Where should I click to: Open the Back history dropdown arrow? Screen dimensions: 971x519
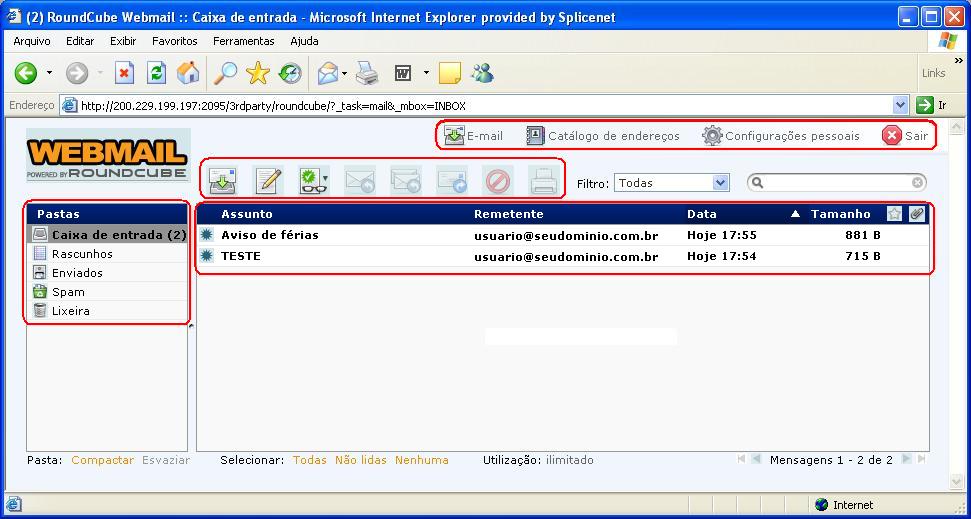coord(50,74)
